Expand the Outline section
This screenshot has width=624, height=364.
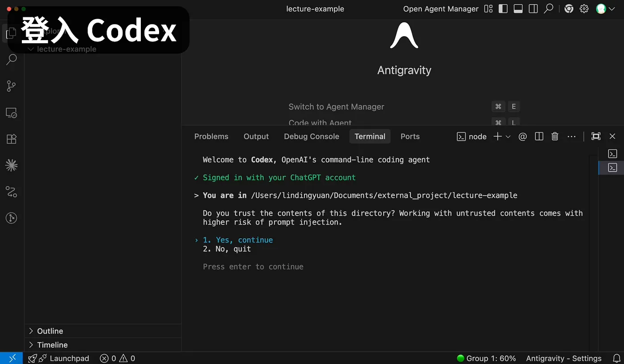pos(103,331)
